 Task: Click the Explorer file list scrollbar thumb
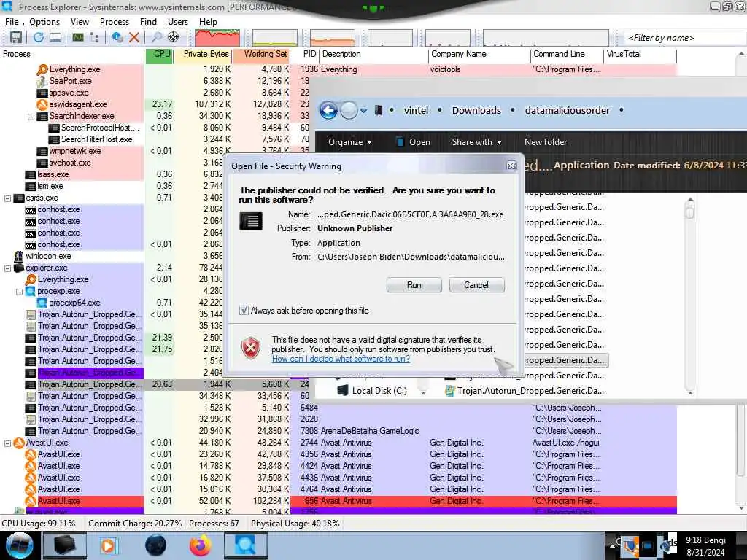tap(690, 210)
